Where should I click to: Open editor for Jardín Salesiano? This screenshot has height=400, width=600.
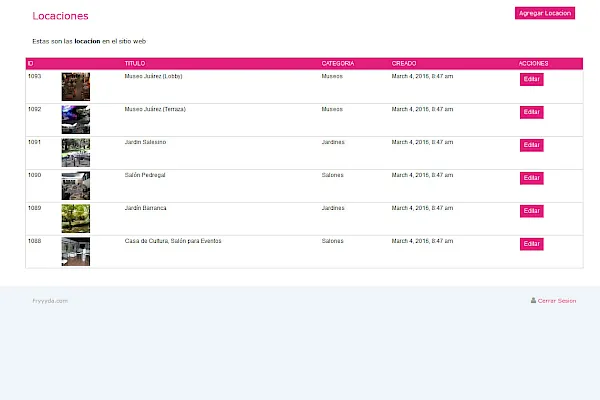click(532, 145)
